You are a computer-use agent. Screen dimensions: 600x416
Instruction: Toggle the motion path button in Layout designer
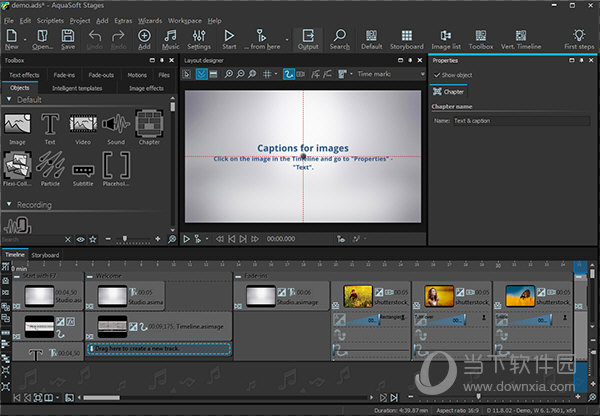click(289, 74)
